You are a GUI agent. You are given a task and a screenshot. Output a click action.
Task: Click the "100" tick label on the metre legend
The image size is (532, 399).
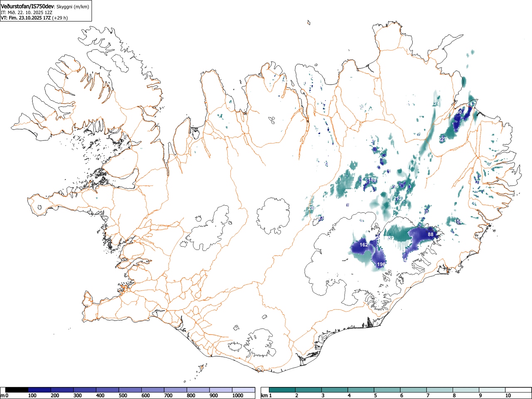(x=32, y=396)
